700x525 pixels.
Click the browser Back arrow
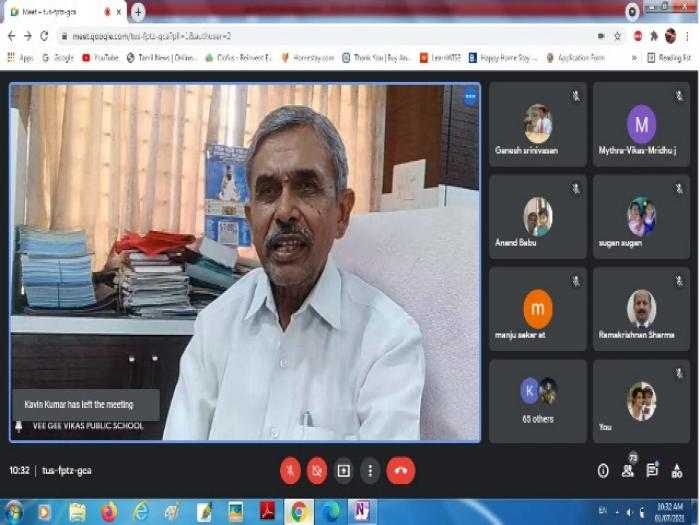(x=12, y=36)
